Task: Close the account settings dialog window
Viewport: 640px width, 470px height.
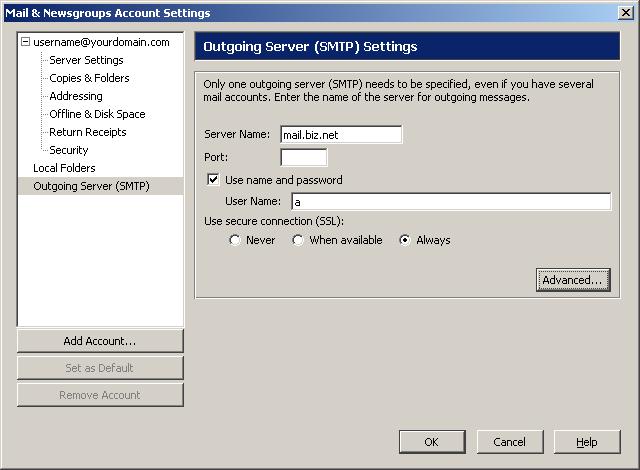Action: point(626,12)
